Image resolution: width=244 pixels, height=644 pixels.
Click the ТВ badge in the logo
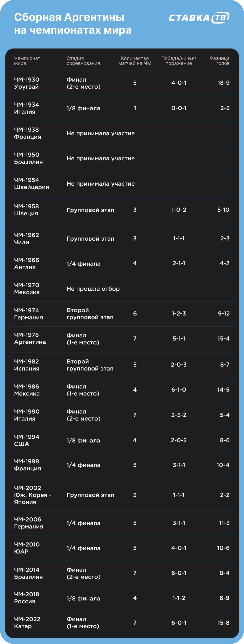pos(221,17)
